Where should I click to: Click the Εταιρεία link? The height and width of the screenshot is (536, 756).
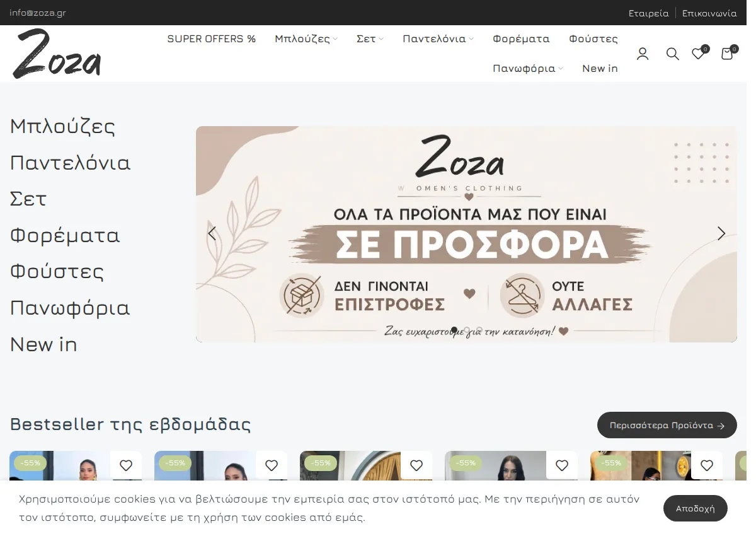[649, 13]
